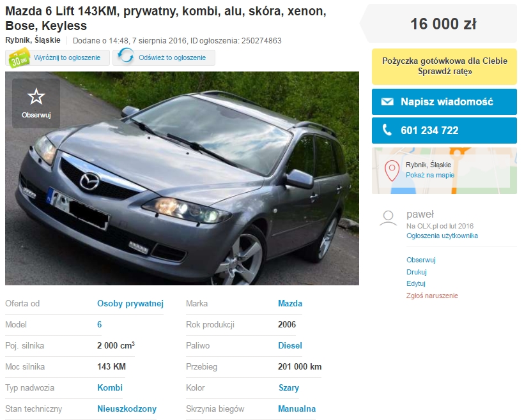
Task: Click Zgłoś naruszenie report link
Action: point(432,296)
